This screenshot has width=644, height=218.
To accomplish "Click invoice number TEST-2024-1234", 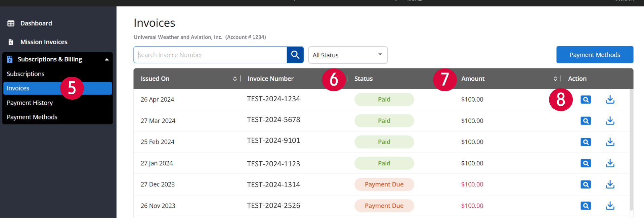I will pyautogui.click(x=273, y=99).
